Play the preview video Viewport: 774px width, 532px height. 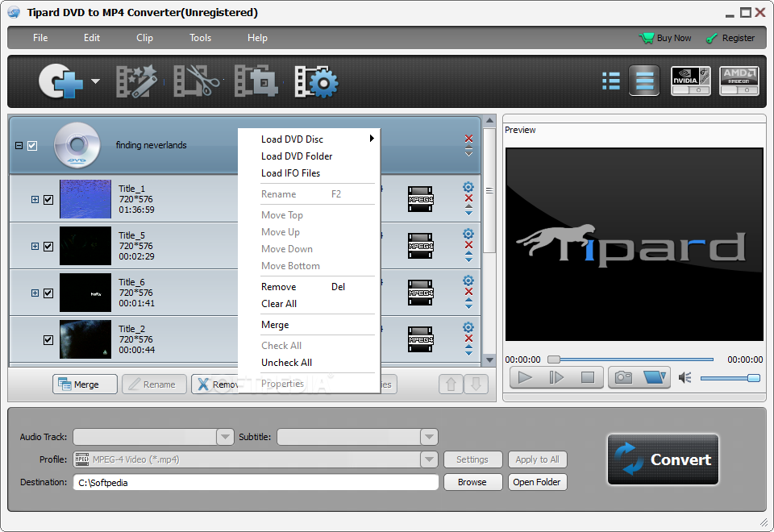coord(525,377)
